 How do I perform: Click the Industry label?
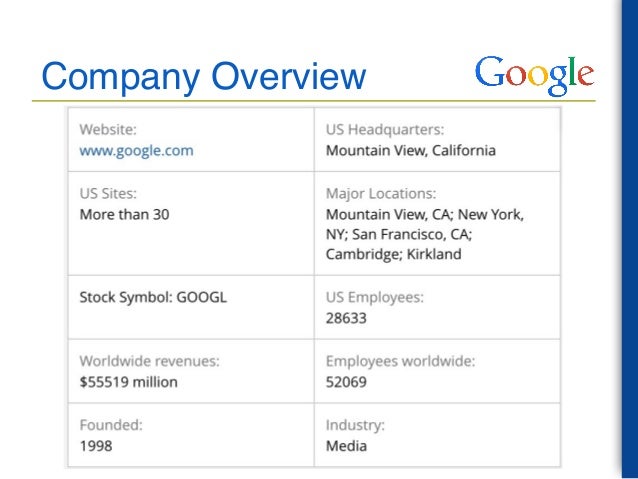[x=355, y=425]
